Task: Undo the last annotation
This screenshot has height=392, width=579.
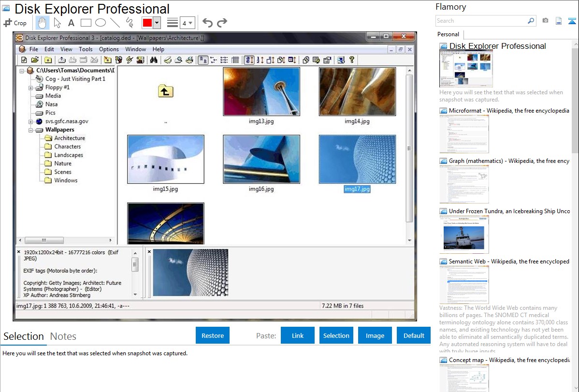Action: [207, 23]
